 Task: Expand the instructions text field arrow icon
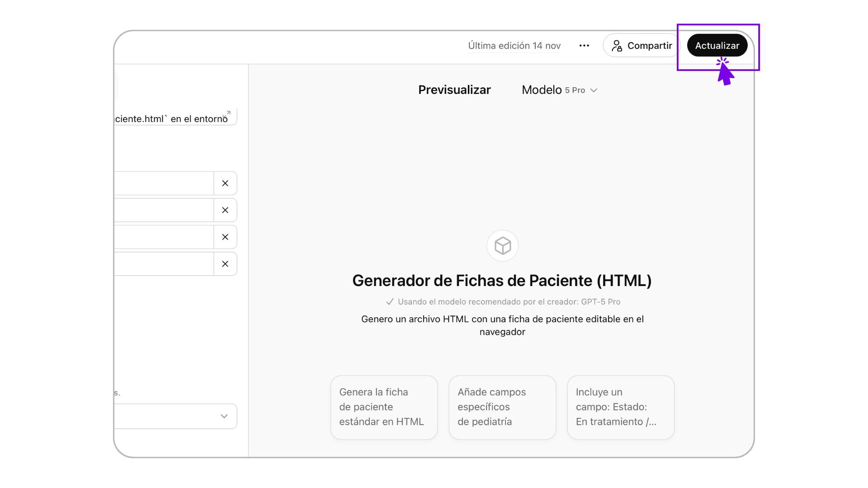tap(227, 114)
